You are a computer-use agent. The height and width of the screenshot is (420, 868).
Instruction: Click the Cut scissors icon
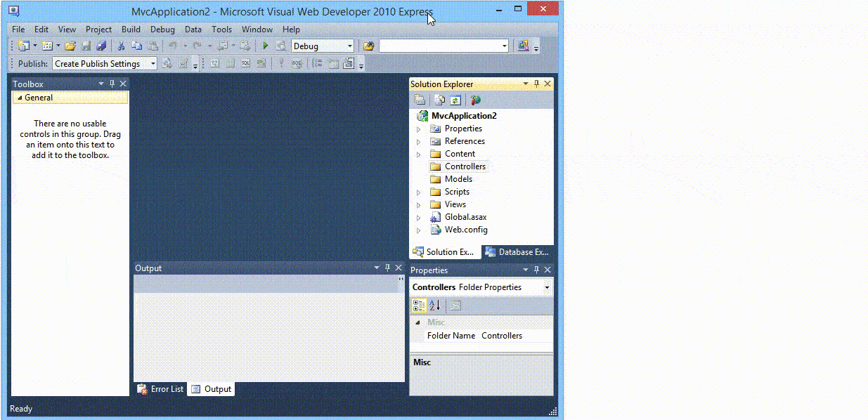[x=121, y=46]
